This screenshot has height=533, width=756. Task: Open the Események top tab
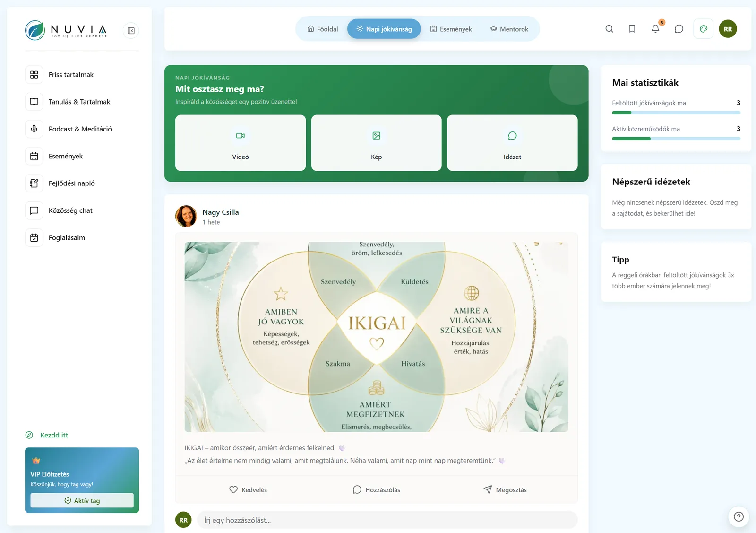(451, 29)
